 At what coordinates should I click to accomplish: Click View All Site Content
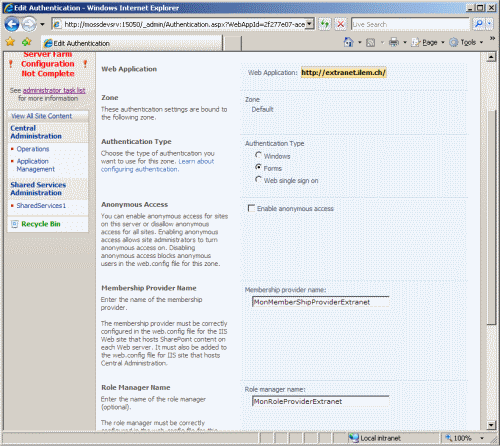pyautogui.click(x=42, y=116)
